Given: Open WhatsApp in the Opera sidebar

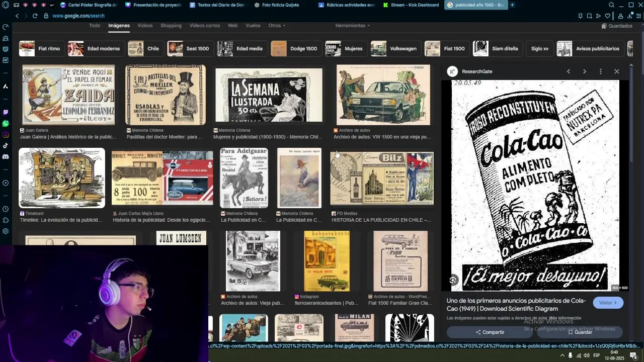Looking at the screenshot, I should [5, 124].
